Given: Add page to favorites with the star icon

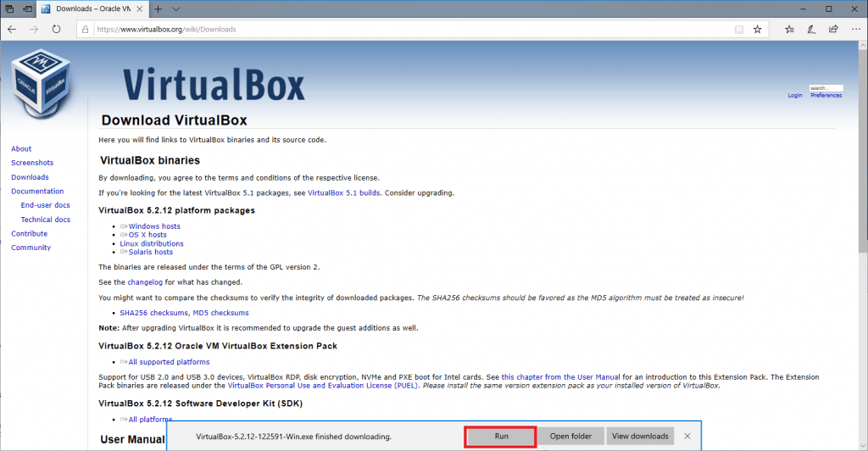Looking at the screenshot, I should [758, 29].
